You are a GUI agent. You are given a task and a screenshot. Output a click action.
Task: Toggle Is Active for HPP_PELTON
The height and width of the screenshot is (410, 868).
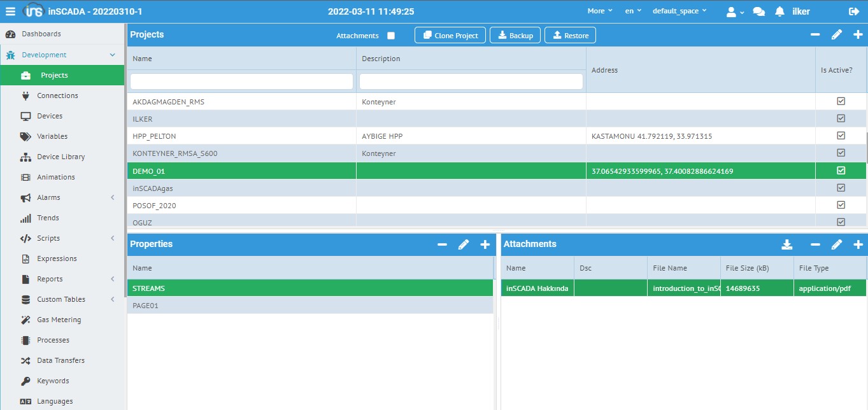tap(841, 136)
